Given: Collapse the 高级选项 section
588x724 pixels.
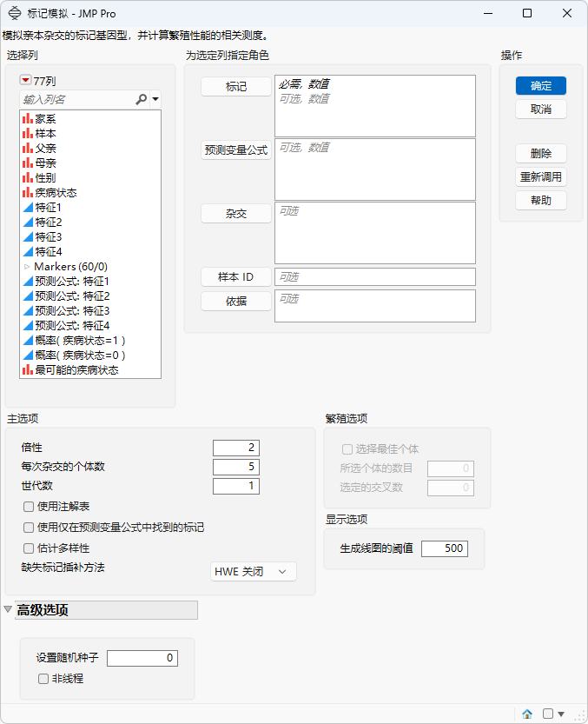Looking at the screenshot, I should coord(8,609).
